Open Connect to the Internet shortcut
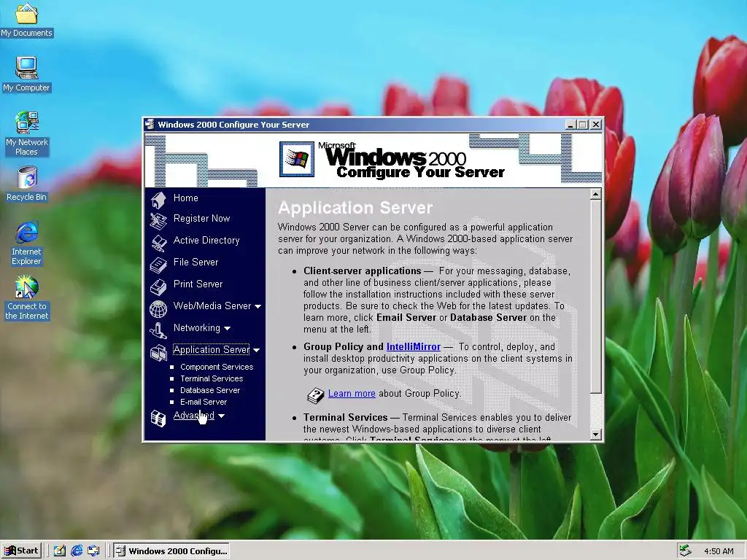747x560 pixels. coord(27,298)
